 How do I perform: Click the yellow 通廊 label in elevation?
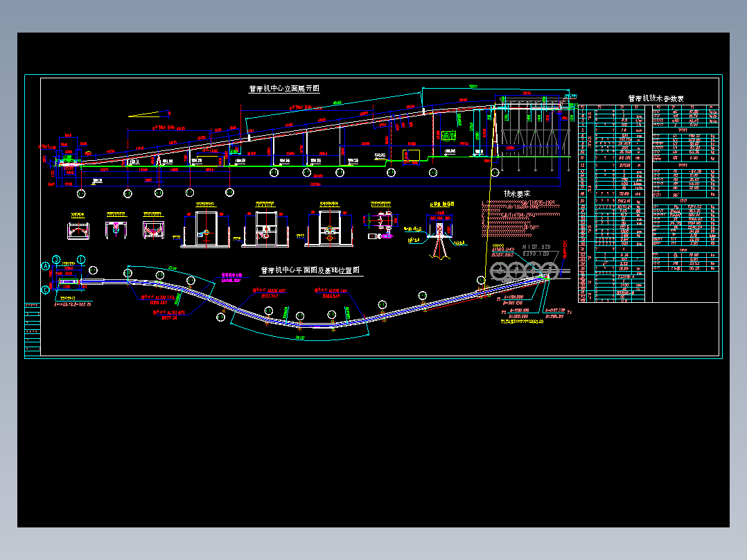[x=449, y=136]
